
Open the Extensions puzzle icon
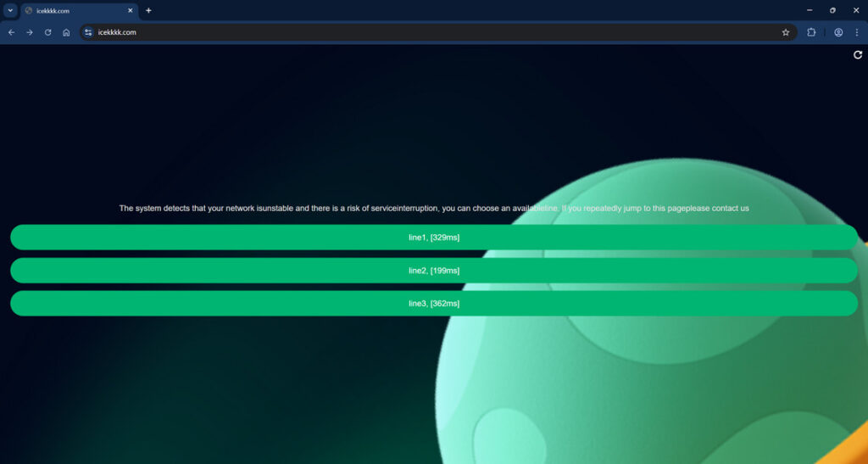pyautogui.click(x=811, y=33)
